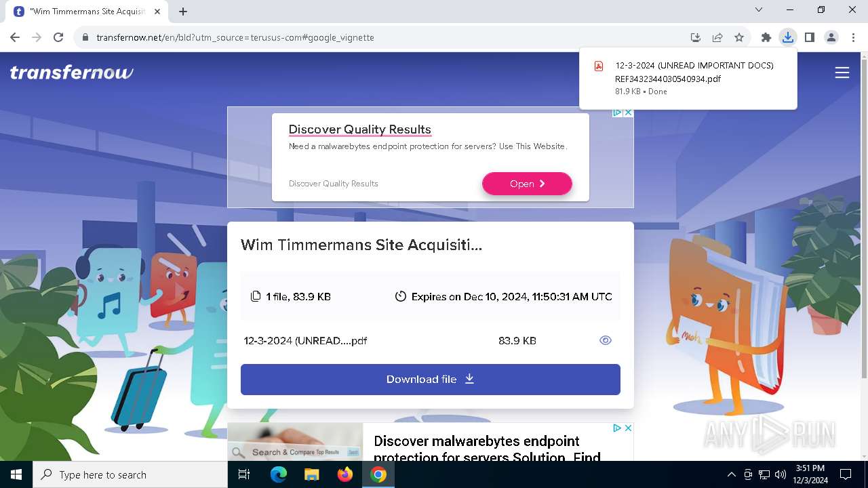Image resolution: width=868 pixels, height=488 pixels.
Task: Show hidden system tray icons
Action: coord(731,474)
